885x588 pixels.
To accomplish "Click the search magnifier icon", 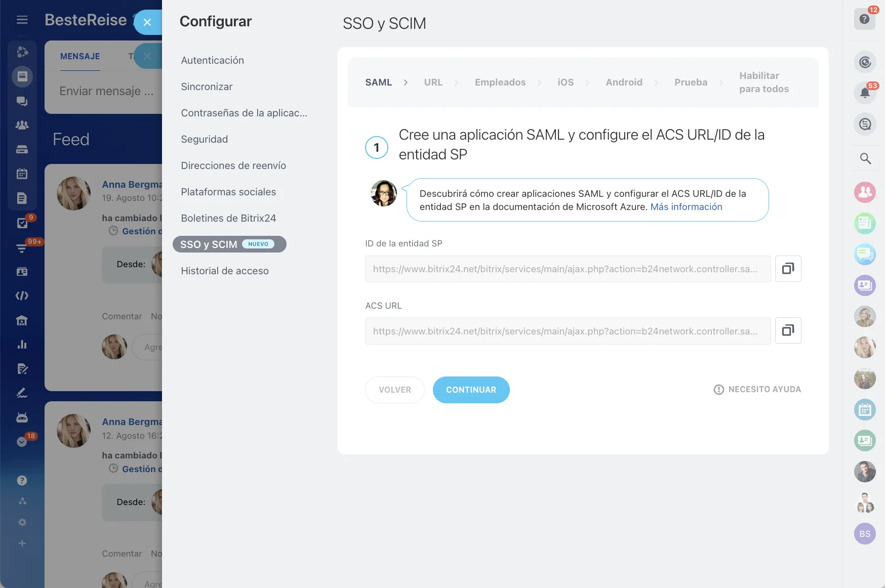I will coord(865,159).
